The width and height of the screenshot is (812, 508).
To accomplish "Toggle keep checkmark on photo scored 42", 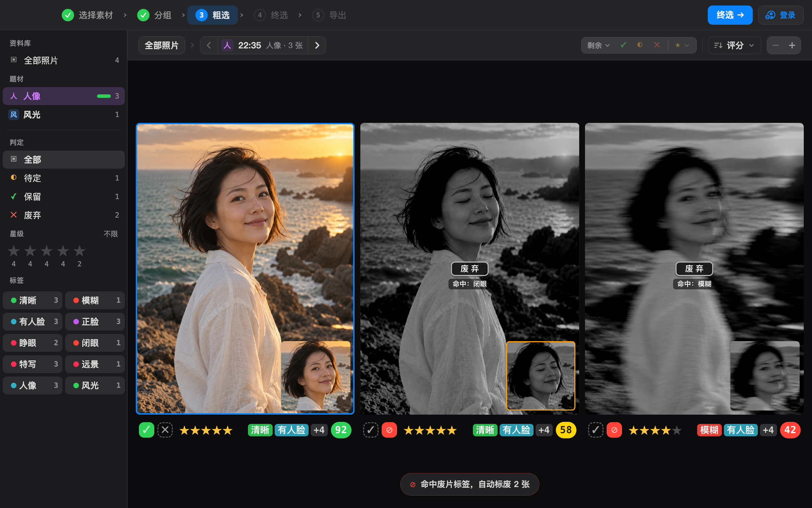I will coord(596,430).
